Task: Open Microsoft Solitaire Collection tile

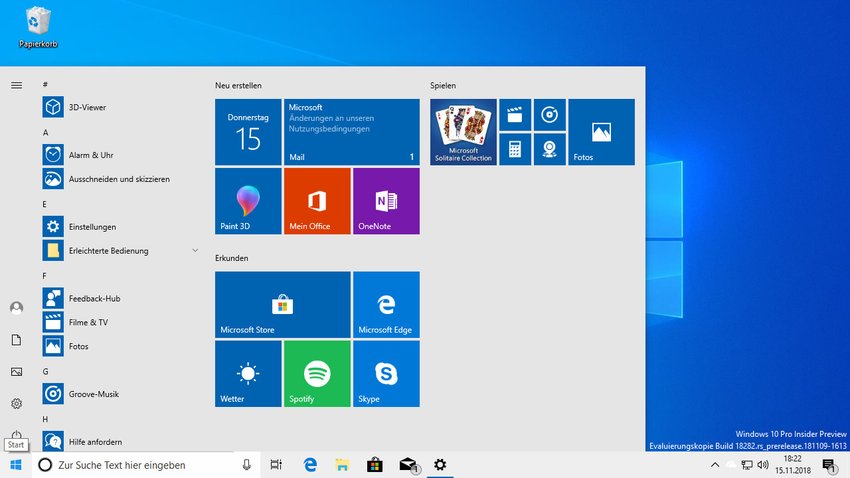Action: point(463,132)
